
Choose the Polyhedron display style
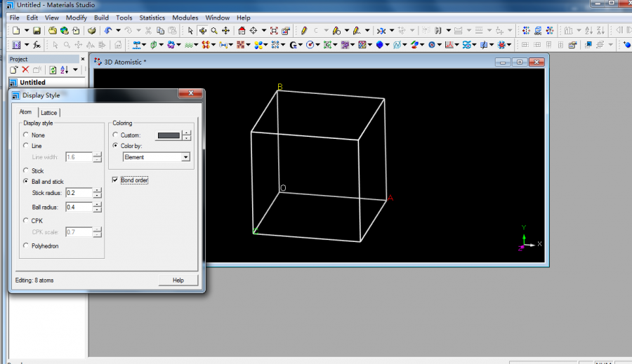coord(27,245)
